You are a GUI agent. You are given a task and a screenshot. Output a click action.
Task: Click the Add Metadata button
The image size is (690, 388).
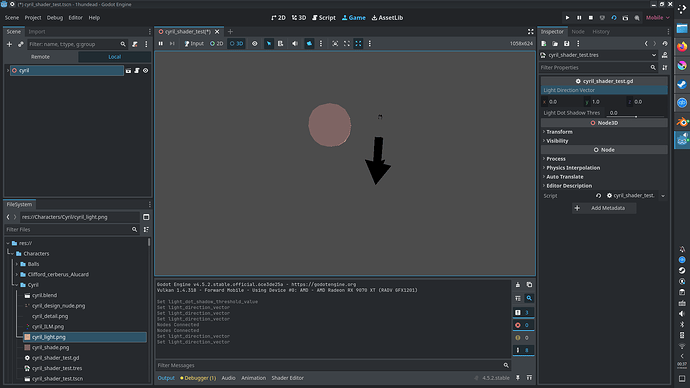click(x=604, y=208)
